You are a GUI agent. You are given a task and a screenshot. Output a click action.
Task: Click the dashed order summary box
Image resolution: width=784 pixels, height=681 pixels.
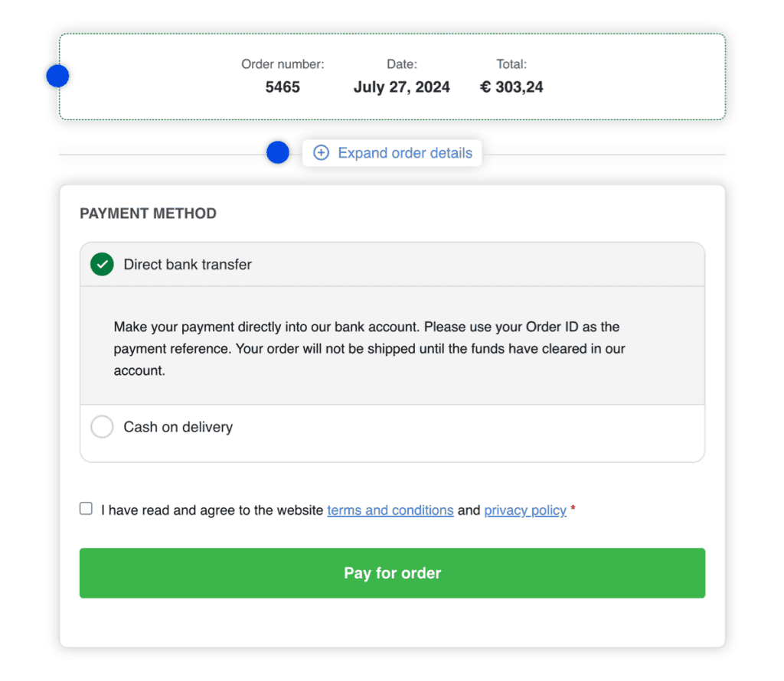tap(392, 76)
